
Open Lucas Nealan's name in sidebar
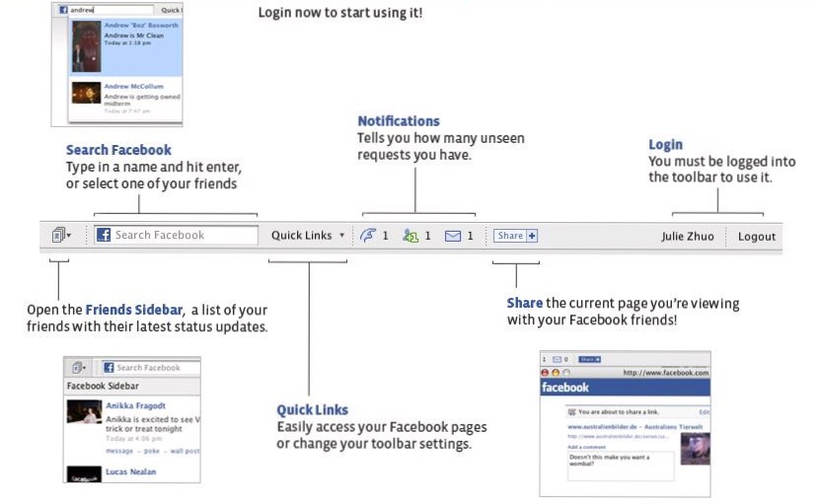[130, 471]
